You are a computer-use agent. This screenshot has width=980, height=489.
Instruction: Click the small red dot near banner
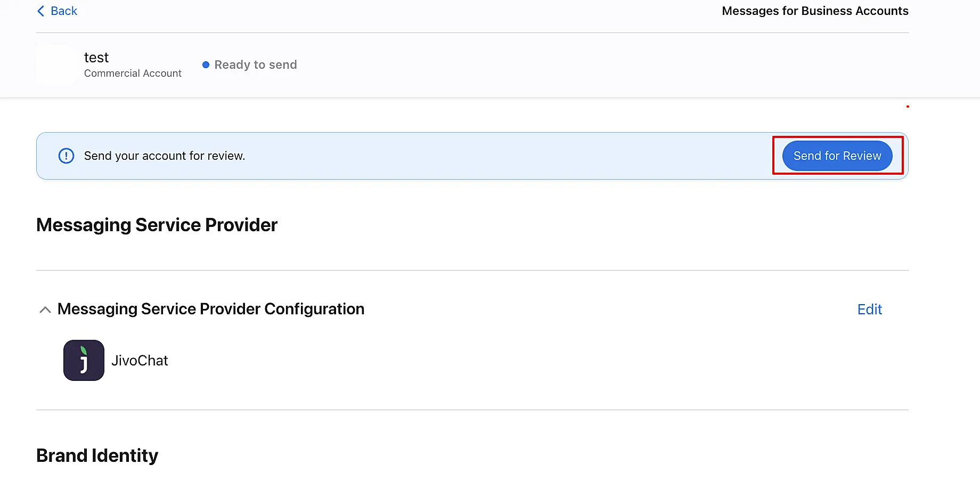[x=908, y=107]
